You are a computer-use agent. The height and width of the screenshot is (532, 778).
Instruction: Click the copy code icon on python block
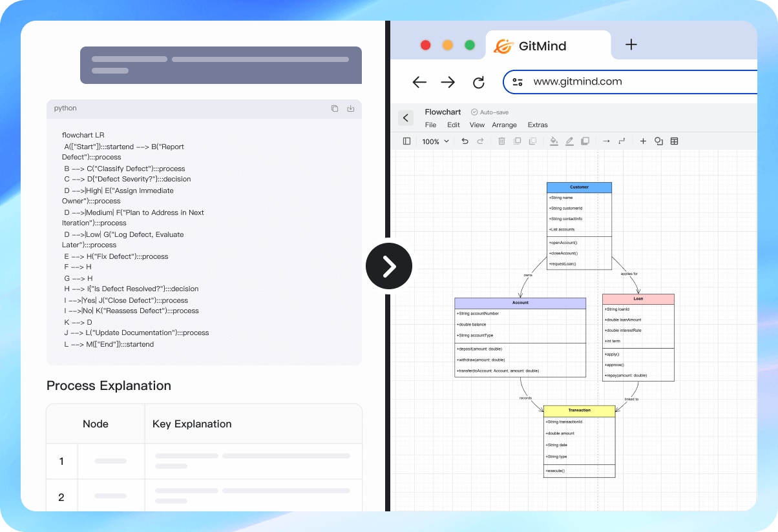coord(335,108)
